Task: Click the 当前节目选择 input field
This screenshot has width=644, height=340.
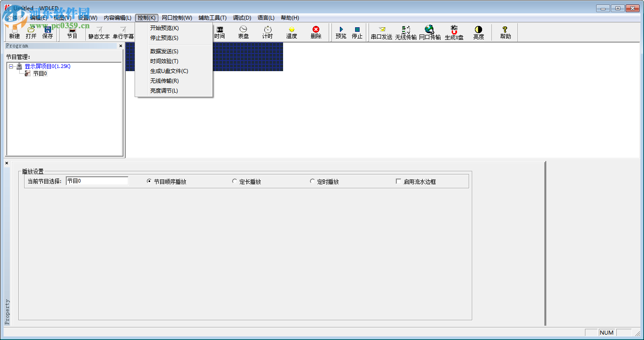Action: [97, 181]
